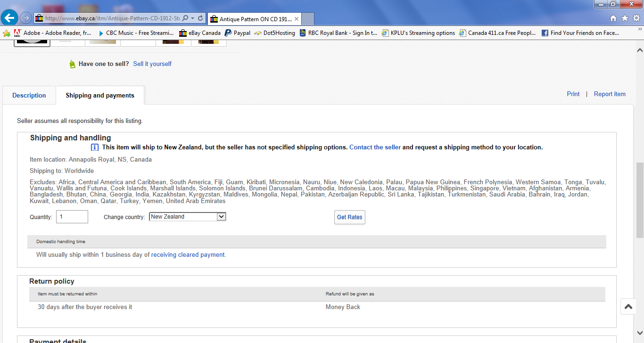Click the third item thumbnail image
Image resolution: width=644 pixels, height=343 pixels.
coord(103,42)
